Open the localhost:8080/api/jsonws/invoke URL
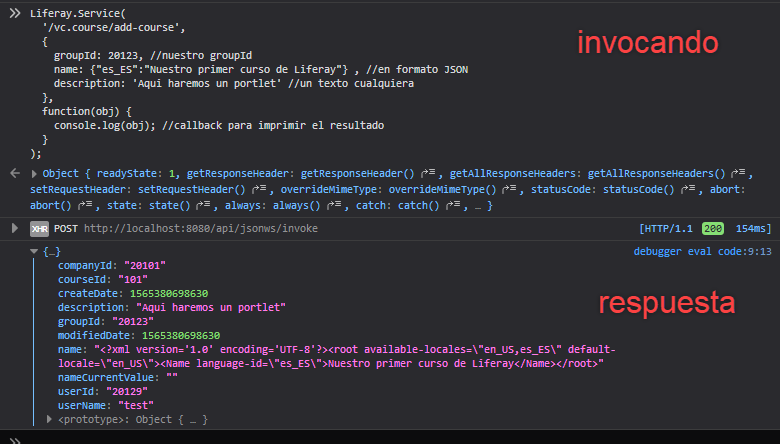The height and width of the screenshot is (444, 780). 201,228
